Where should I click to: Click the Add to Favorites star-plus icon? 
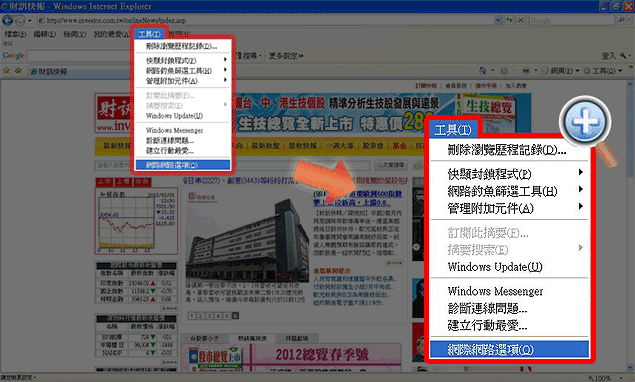click(x=18, y=70)
